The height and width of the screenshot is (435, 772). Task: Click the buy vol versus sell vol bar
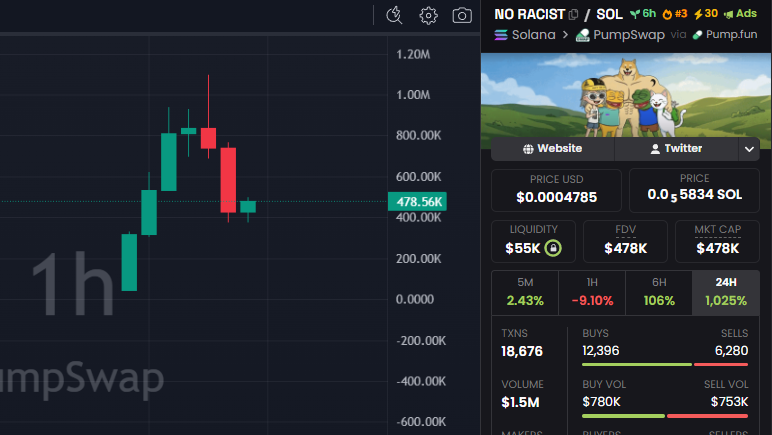pyautogui.click(x=665, y=416)
